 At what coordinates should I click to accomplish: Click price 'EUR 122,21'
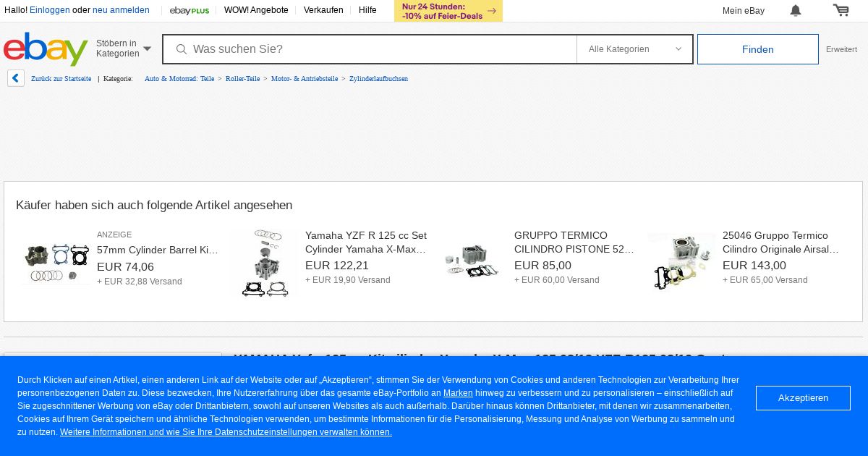pos(337,266)
